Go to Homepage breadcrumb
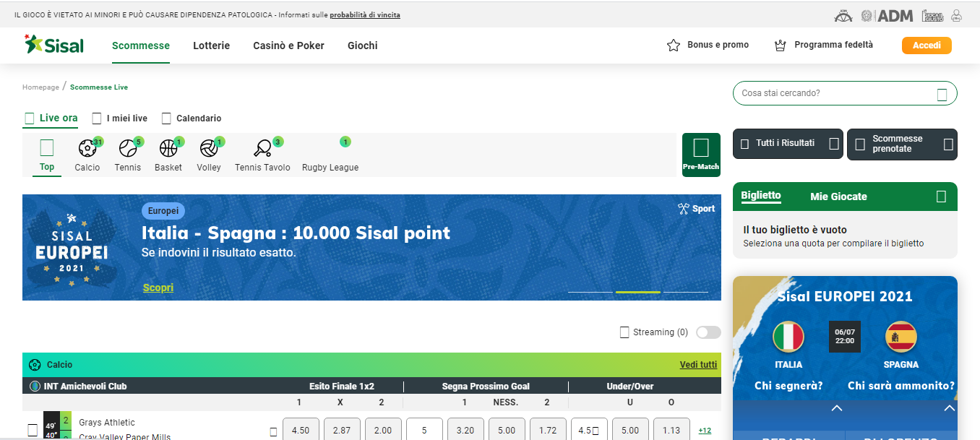 click(40, 87)
